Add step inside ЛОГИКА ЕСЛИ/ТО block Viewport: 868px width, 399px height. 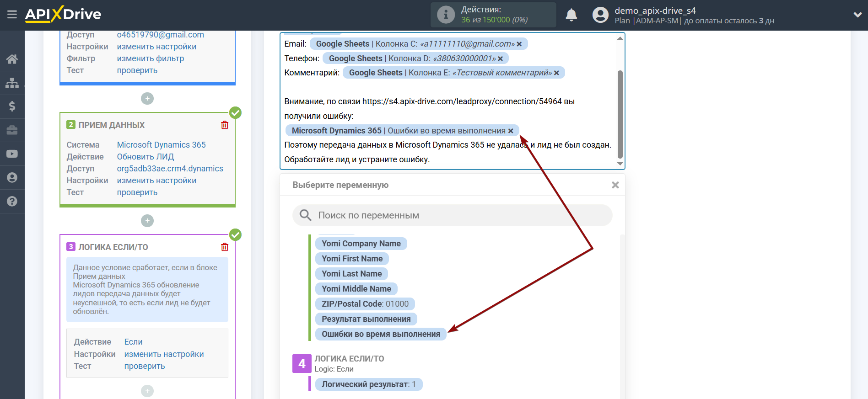[x=147, y=391]
